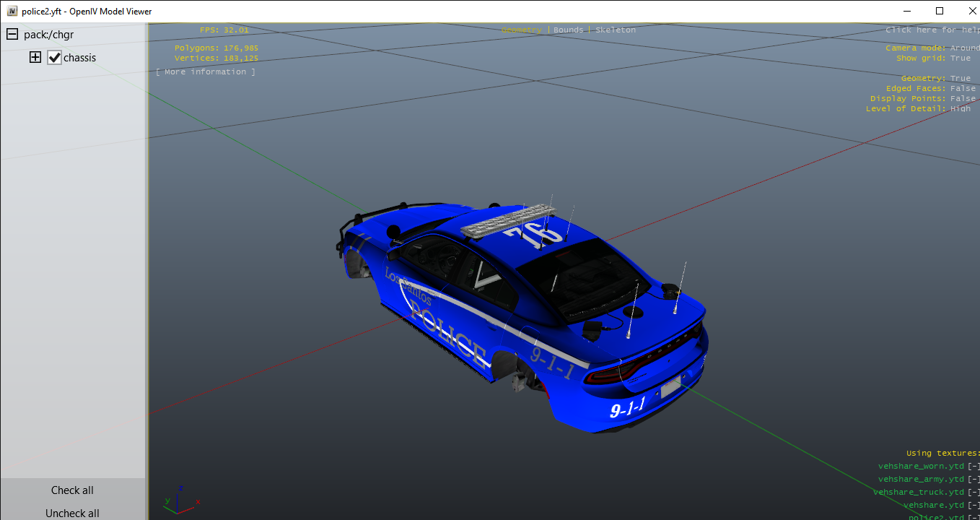The image size is (980, 520).
Task: Change Level of Detail from High
Action: (x=960, y=109)
